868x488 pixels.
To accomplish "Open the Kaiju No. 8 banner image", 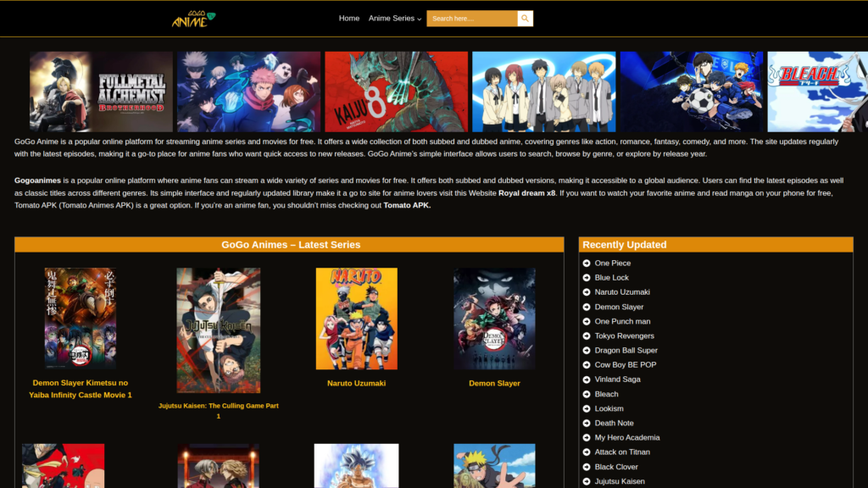I will pos(396,91).
